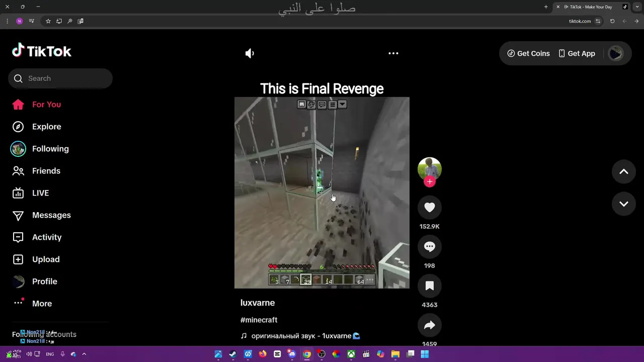Open CapCut from the taskbar
The height and width of the screenshot is (362, 644).
[x=277, y=354]
